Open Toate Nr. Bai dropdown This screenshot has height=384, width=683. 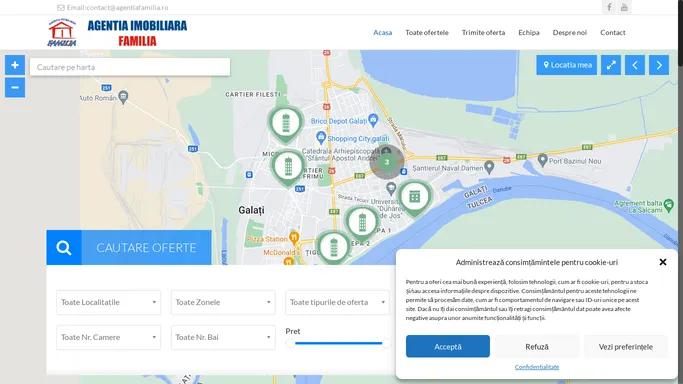(x=223, y=337)
